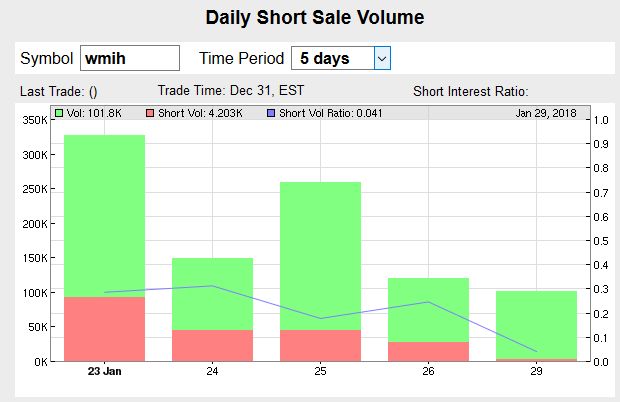Open the Time Period dropdown arrow
Screen dimensions: 620x402
[381, 58]
